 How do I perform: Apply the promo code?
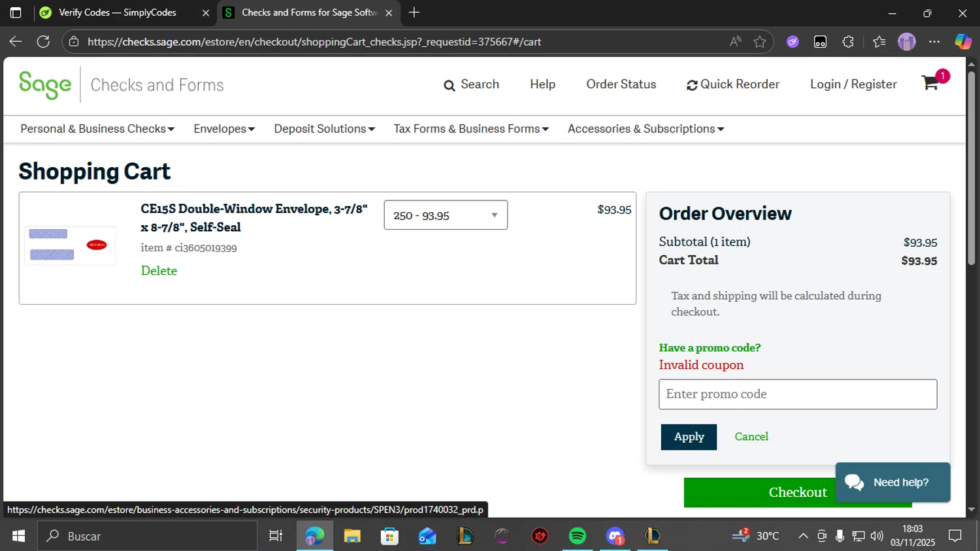click(689, 437)
